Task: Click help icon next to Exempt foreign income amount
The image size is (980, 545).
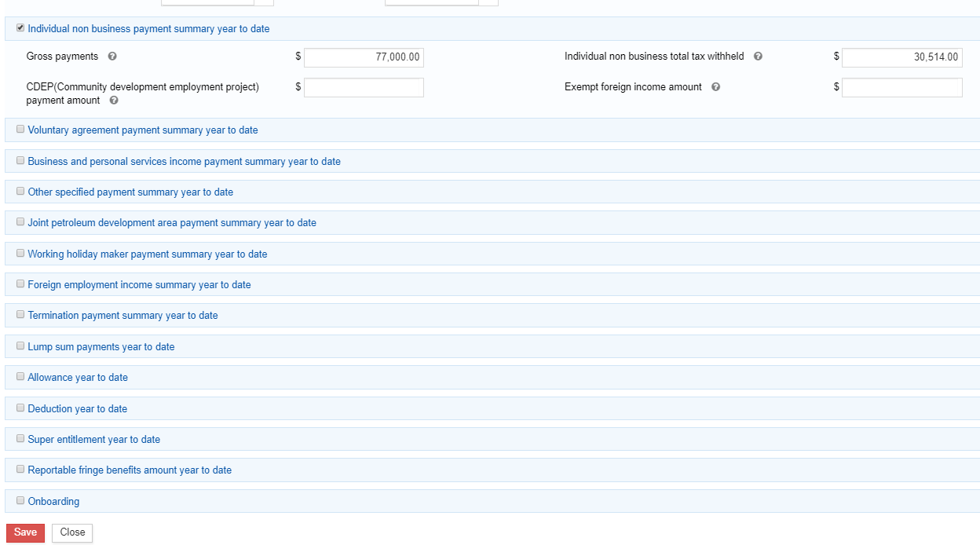Action: [715, 87]
